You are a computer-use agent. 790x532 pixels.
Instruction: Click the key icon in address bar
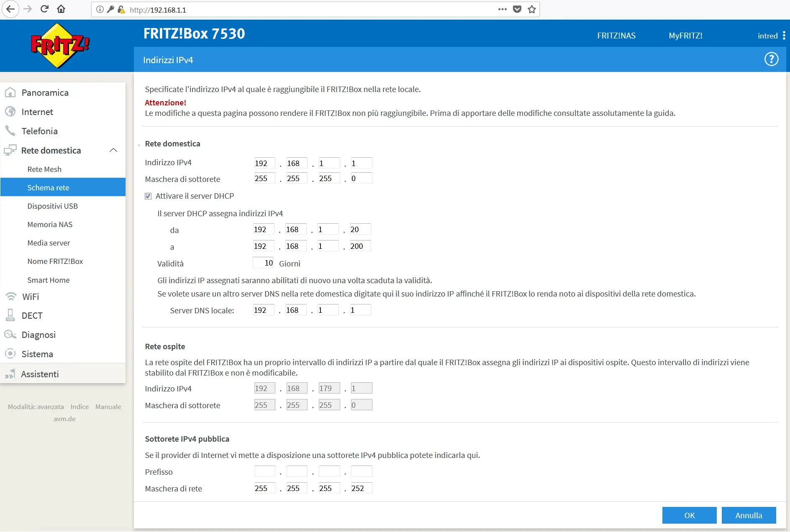(110, 10)
